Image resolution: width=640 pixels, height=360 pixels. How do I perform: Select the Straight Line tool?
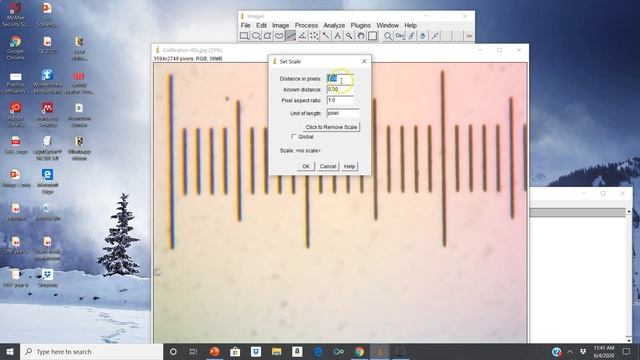coord(291,36)
